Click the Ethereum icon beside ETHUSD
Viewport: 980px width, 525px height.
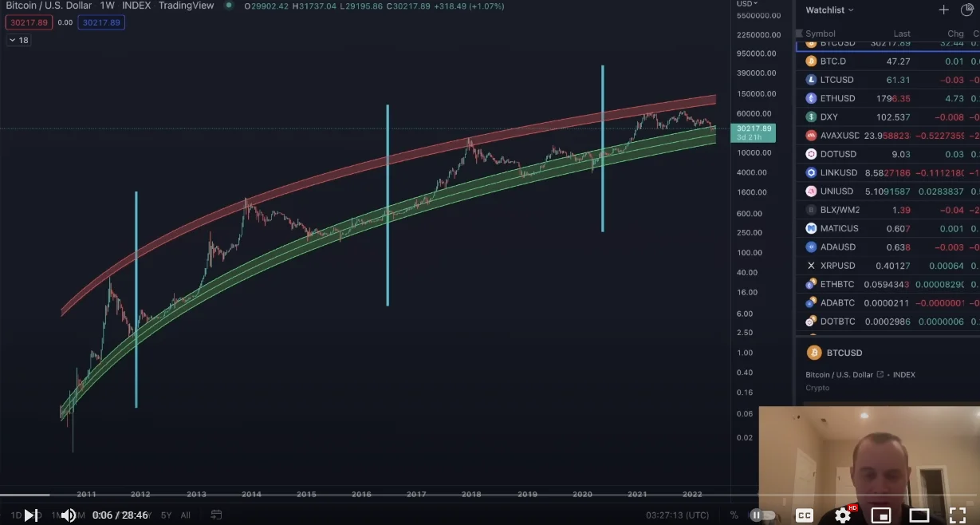812,98
